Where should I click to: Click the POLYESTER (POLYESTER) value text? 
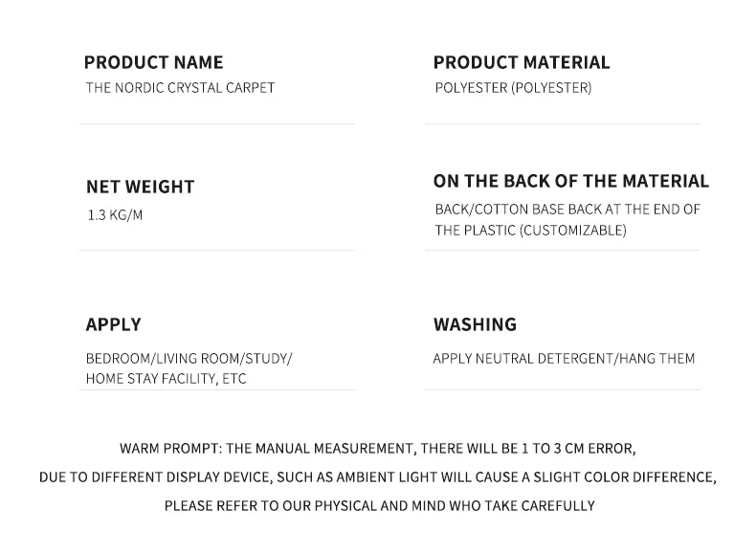tap(513, 88)
